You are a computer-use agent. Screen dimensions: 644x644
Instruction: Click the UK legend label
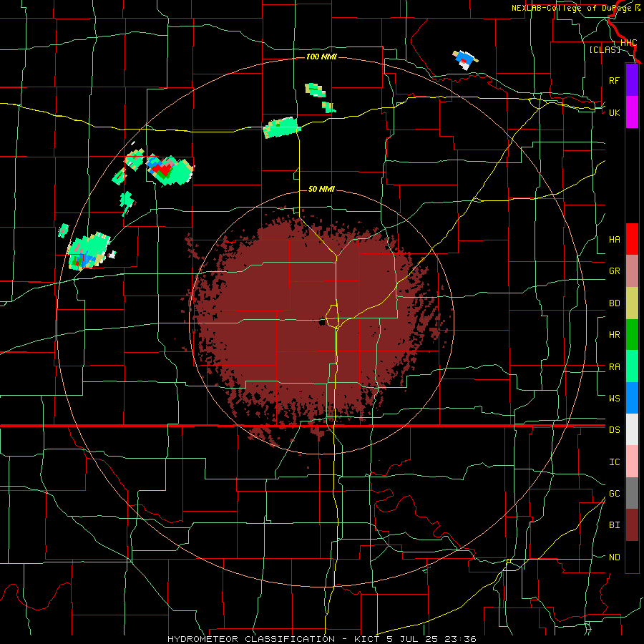[x=614, y=112]
